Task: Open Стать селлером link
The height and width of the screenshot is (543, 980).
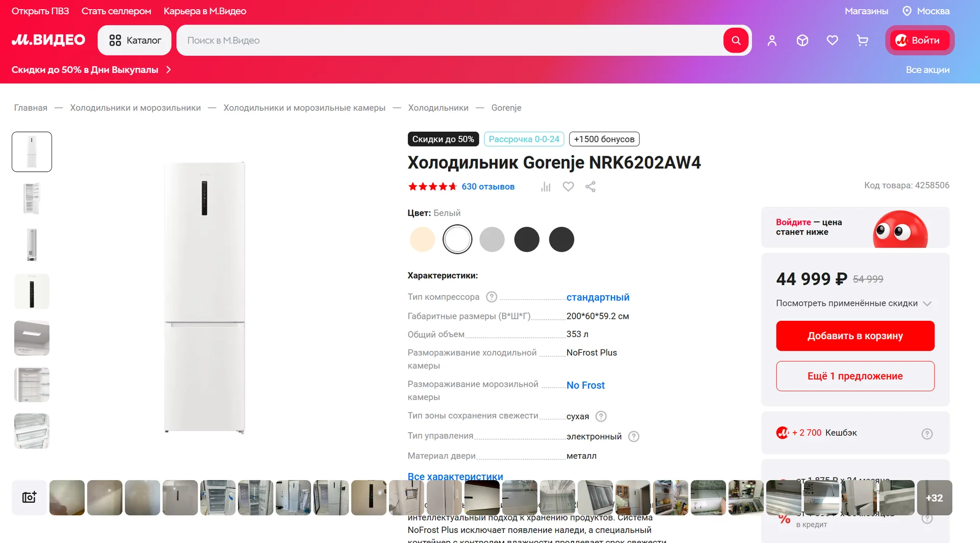Action: pyautogui.click(x=116, y=11)
